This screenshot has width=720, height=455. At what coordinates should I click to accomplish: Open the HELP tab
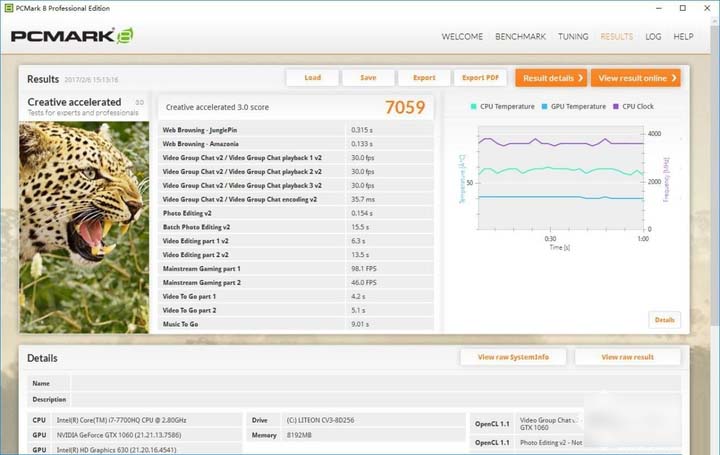click(683, 37)
